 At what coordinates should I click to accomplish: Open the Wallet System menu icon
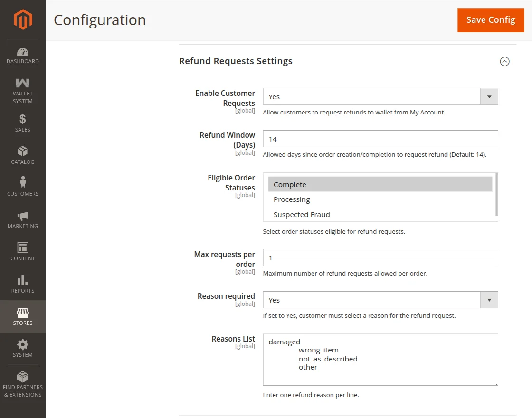click(x=23, y=83)
